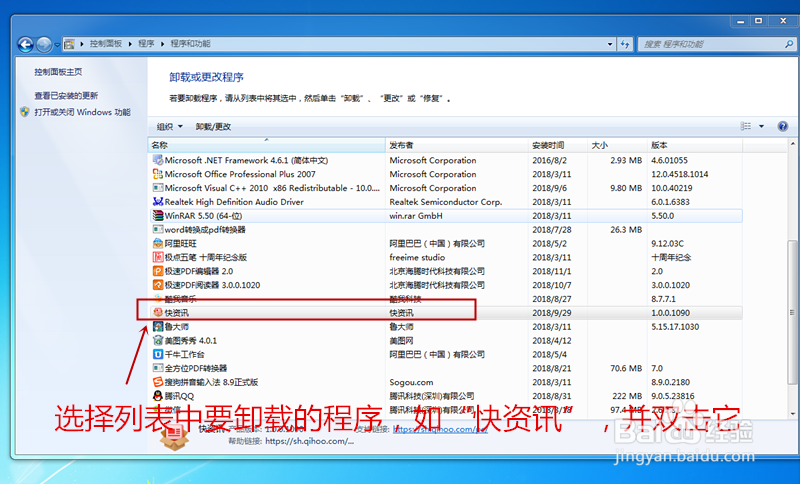Select the 千牛工作台 icon
This screenshot has height=484, width=800.
pyautogui.click(x=158, y=354)
